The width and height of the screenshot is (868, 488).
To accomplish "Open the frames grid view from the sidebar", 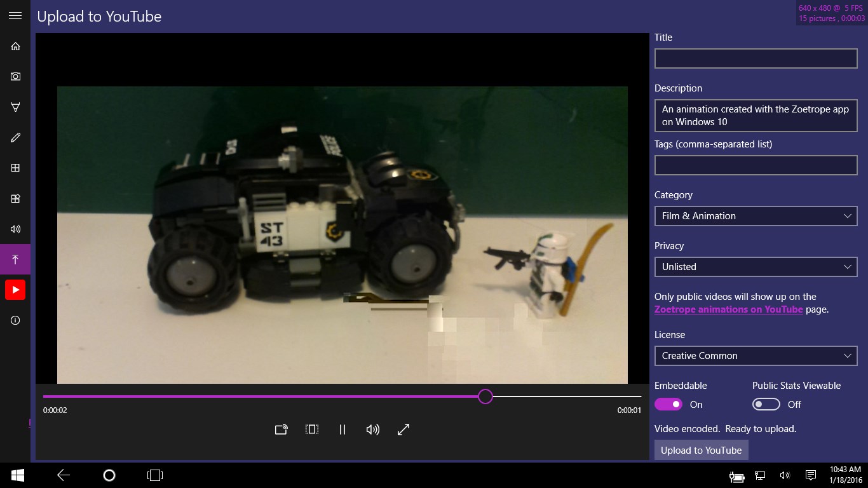I will [x=15, y=168].
